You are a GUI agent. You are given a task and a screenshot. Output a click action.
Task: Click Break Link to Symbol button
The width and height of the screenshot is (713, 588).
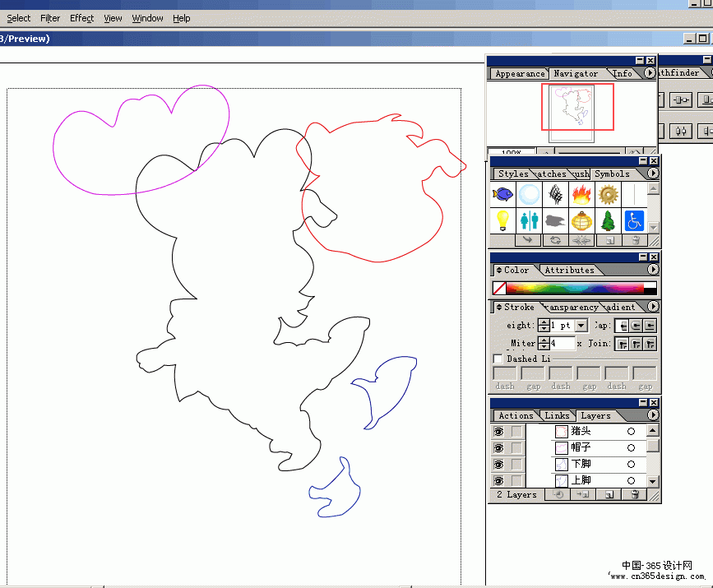click(581, 240)
